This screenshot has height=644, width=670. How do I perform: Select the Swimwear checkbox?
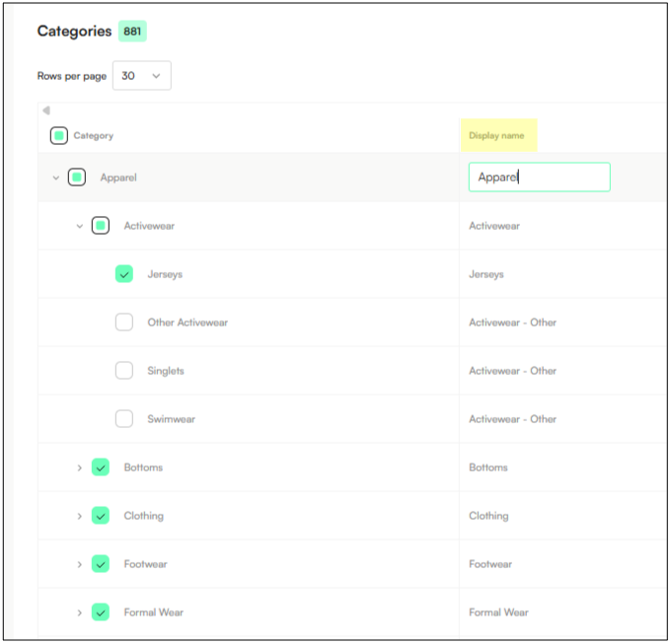(124, 419)
